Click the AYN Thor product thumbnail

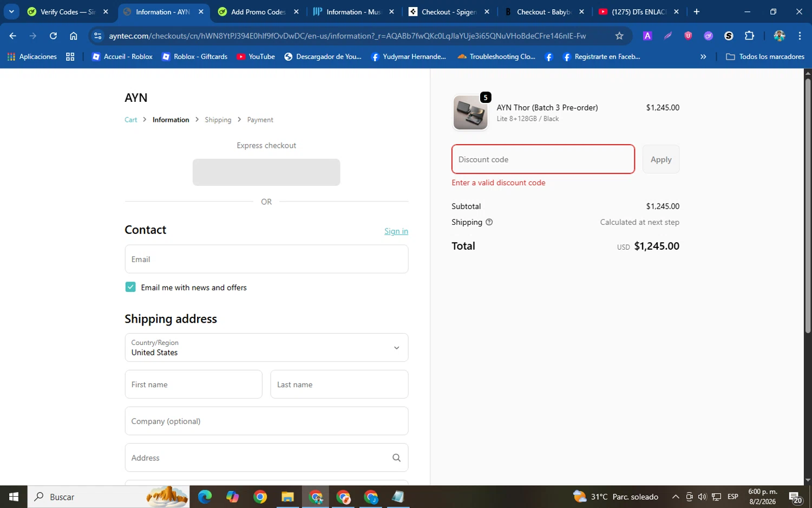point(470,113)
